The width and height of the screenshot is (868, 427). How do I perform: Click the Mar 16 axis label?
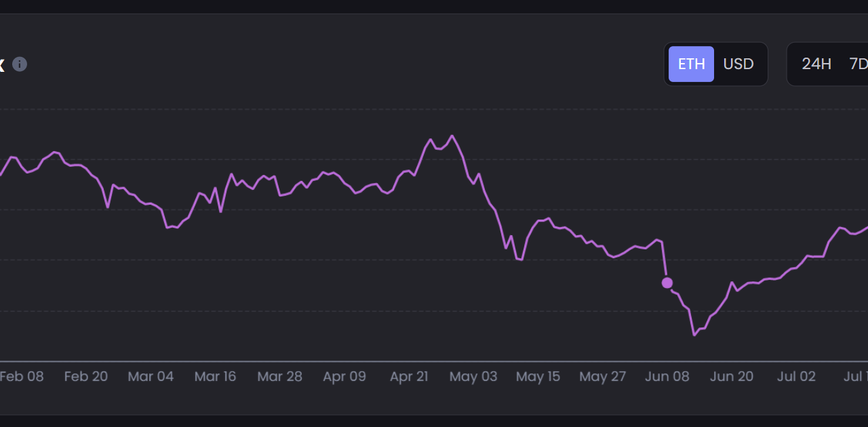(x=216, y=376)
